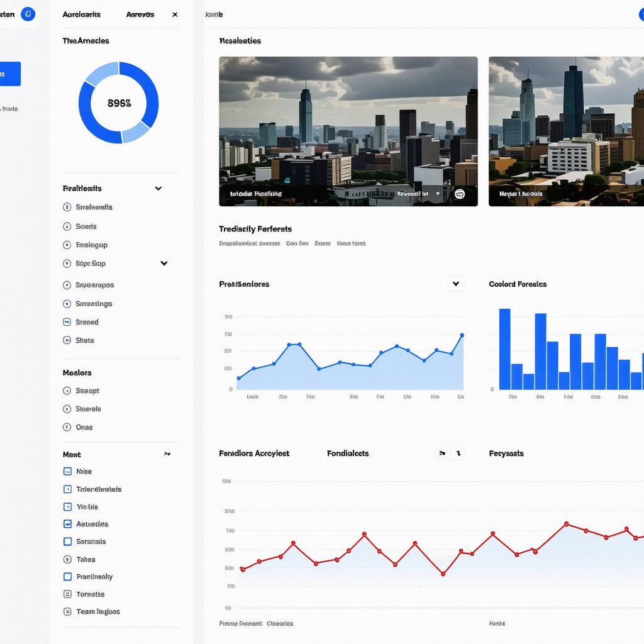Click the Cleseates legend label
The image size is (644, 644).
click(280, 623)
